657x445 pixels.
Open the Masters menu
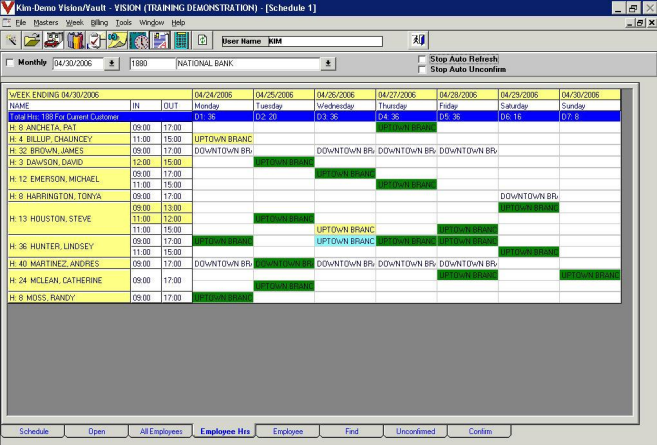[46, 23]
